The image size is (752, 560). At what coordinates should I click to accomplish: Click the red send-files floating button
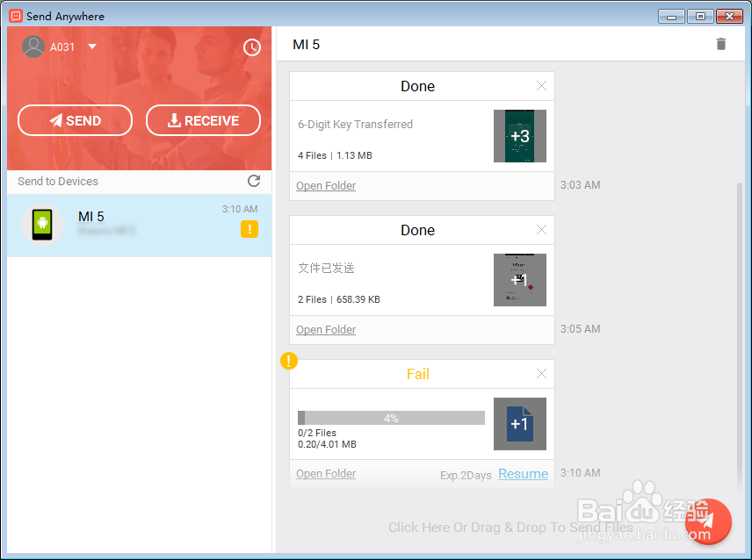(708, 521)
